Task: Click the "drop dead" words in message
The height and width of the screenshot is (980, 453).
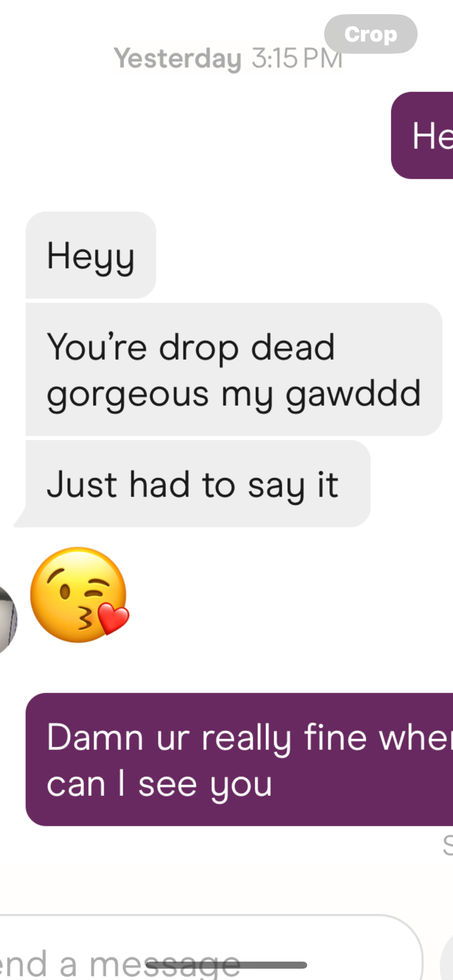Action: tap(247, 348)
